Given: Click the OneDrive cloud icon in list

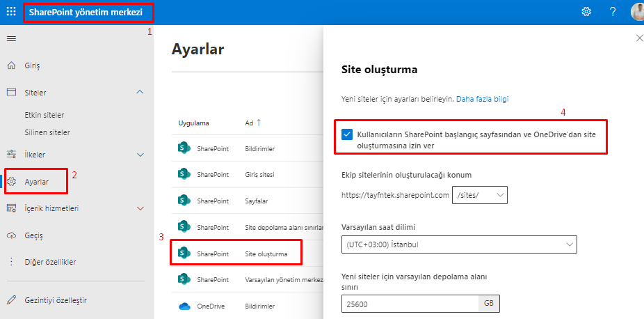Looking at the screenshot, I should click(184, 306).
